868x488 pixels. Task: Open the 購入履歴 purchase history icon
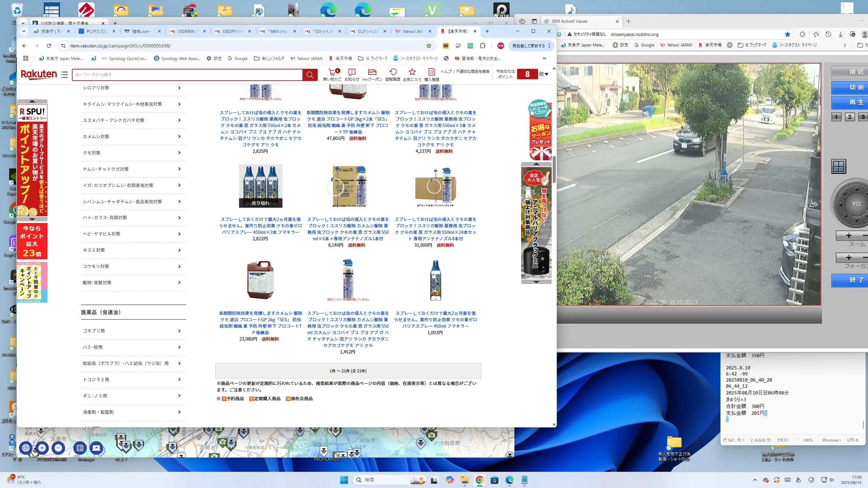pos(431,72)
